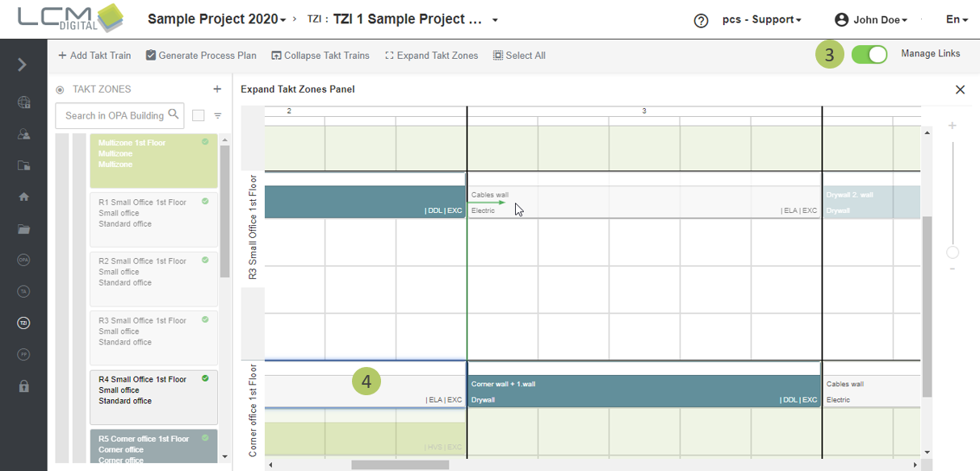Open the TZI module icon in the sidebar

tap(23, 323)
